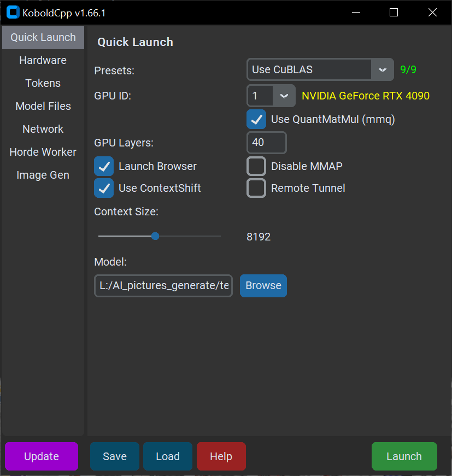The image size is (452, 476).
Task: Click the KoboldCpp app icon in title bar
Action: point(13,13)
